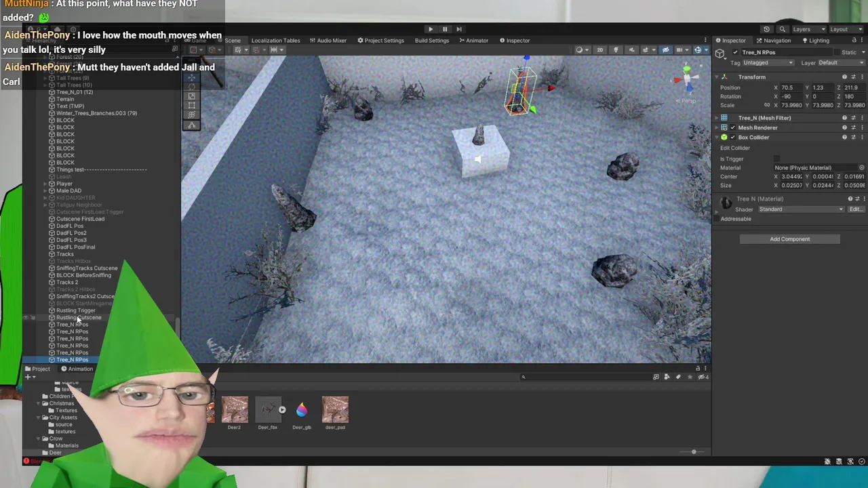Toggle scene effects icon
Image resolution: width=868 pixels, height=488 pixels.
(x=646, y=49)
